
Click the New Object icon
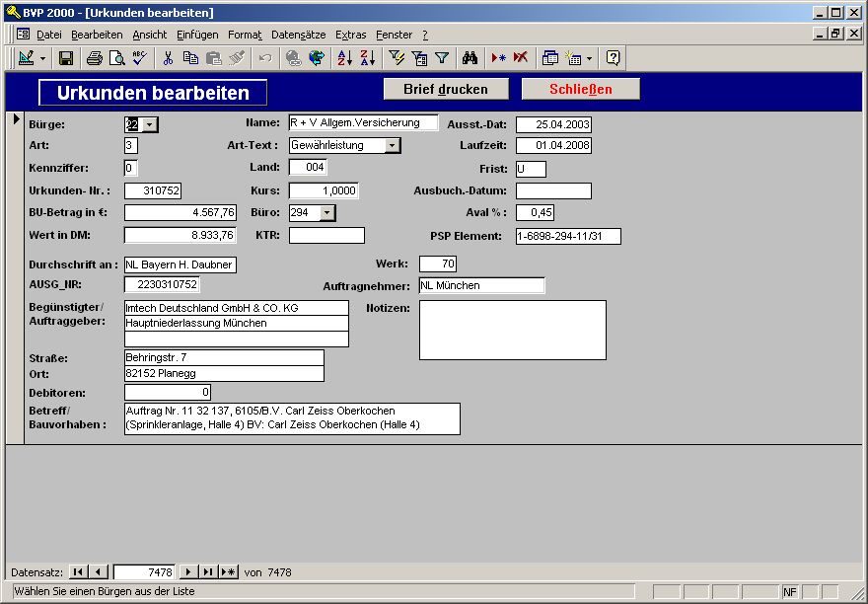click(573, 57)
